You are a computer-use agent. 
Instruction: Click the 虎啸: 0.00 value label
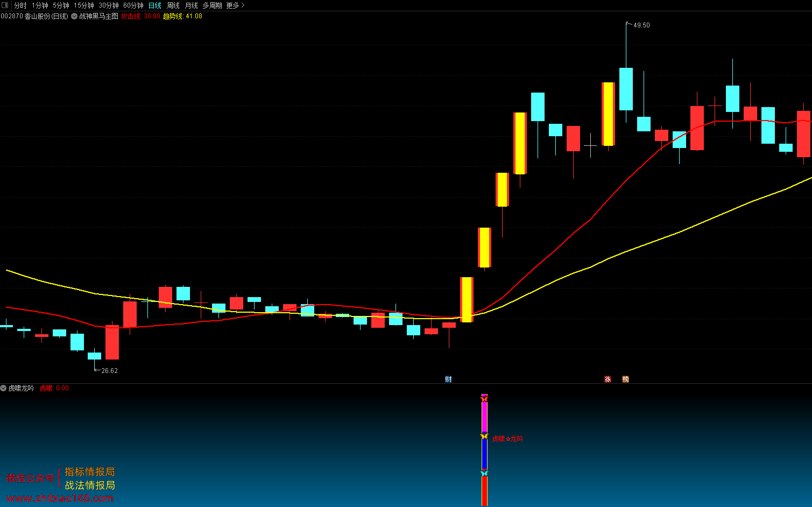click(54, 388)
